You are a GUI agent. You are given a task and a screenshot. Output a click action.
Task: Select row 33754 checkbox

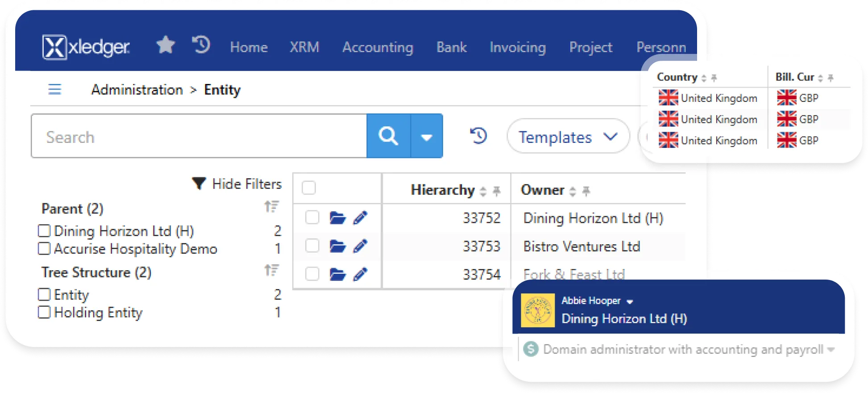(312, 274)
